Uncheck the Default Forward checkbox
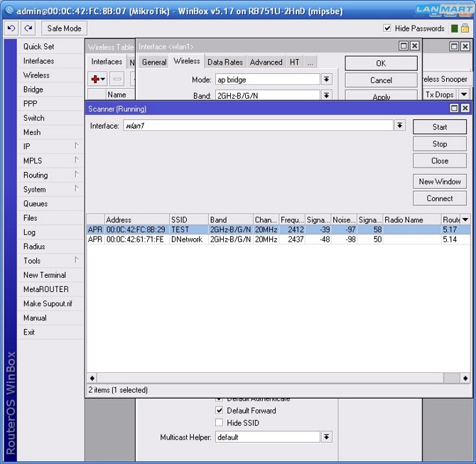Screen dimensions: 476x464 (x=220, y=411)
